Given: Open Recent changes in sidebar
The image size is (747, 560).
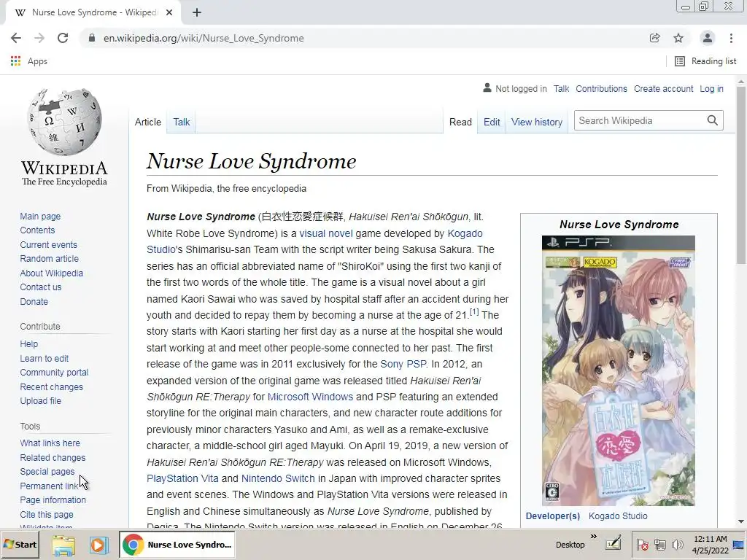Looking at the screenshot, I should pyautogui.click(x=52, y=386).
